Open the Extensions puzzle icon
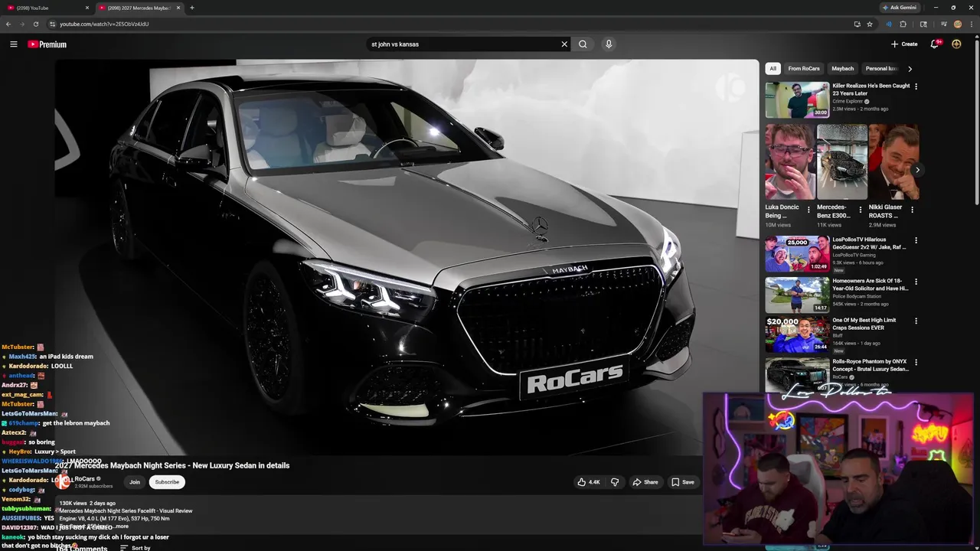This screenshot has height=551, width=980. point(903,24)
